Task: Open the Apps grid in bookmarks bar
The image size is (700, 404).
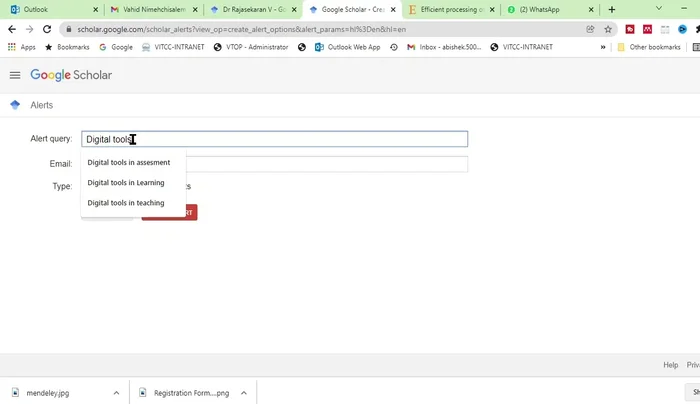Action: tap(21, 47)
